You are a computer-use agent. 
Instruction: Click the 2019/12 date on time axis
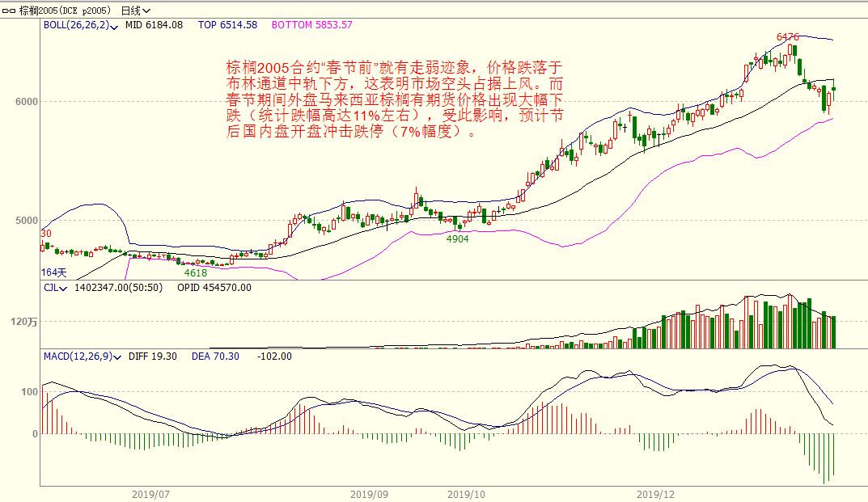[x=655, y=493]
